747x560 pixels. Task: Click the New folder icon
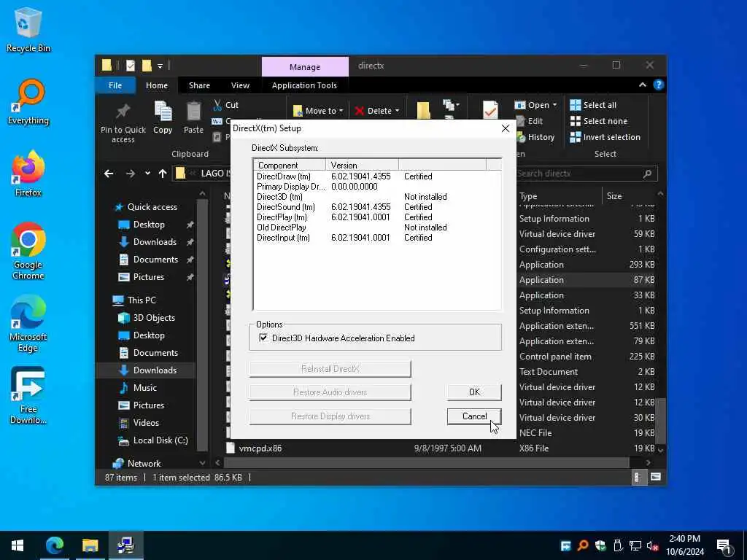pos(424,110)
